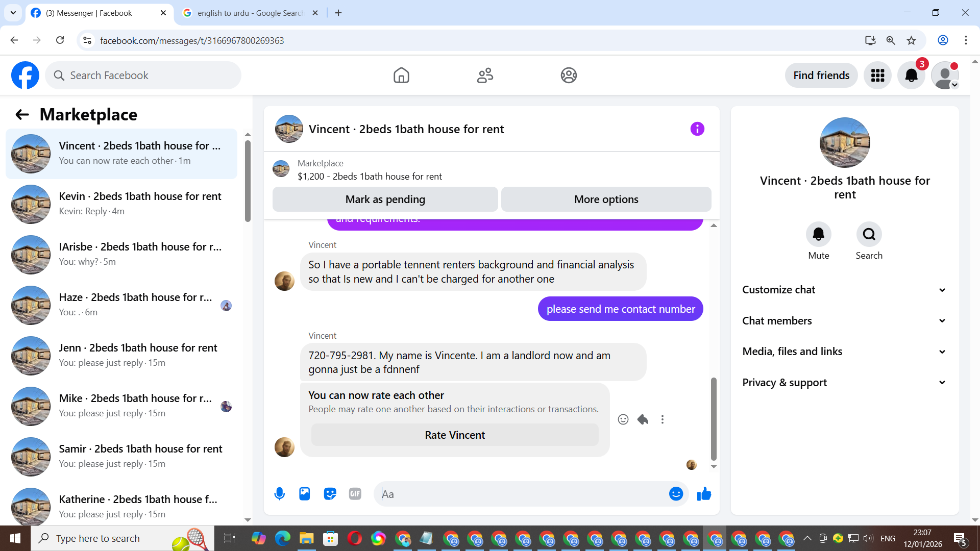
Task: Send a thumbs-up like
Action: pyautogui.click(x=704, y=494)
